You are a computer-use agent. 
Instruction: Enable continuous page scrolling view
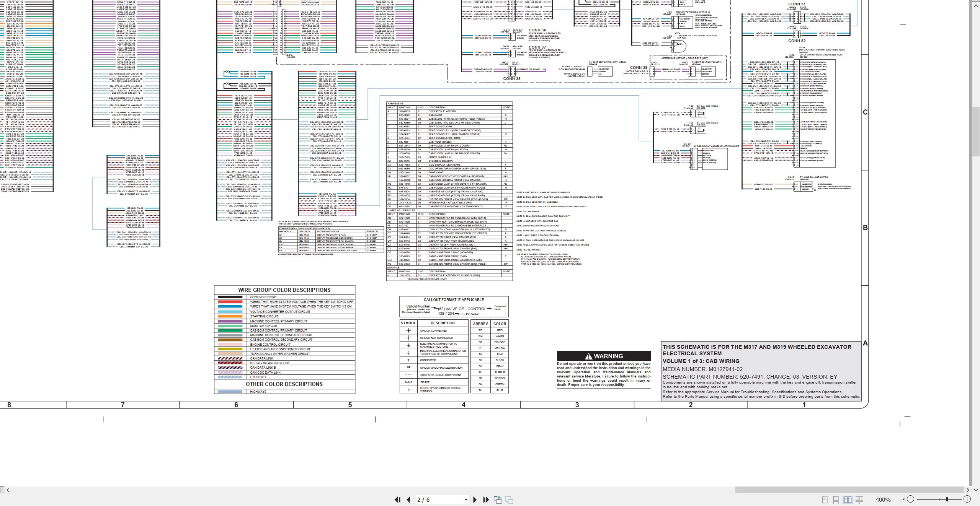(x=836, y=499)
